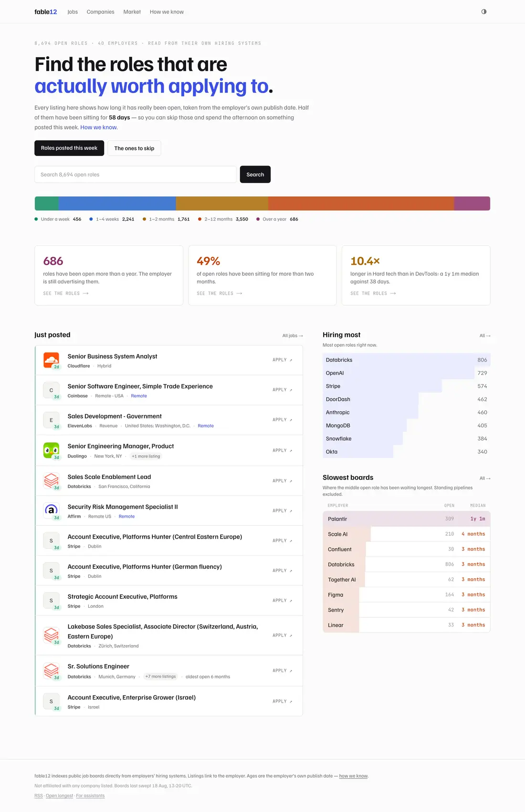This screenshot has width=525, height=812.
Task: Click the Remote tag on ElevenLabs listing
Action: (x=206, y=426)
